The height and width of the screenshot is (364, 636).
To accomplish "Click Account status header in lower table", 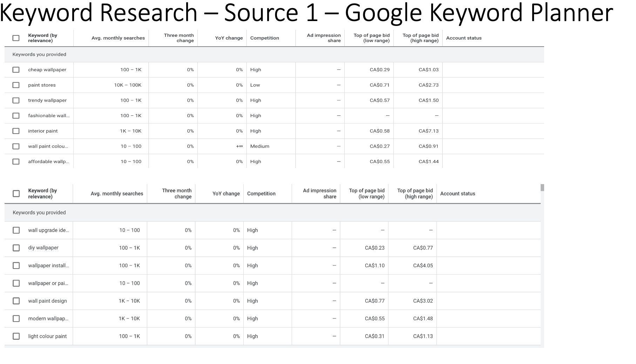I will coord(458,194).
